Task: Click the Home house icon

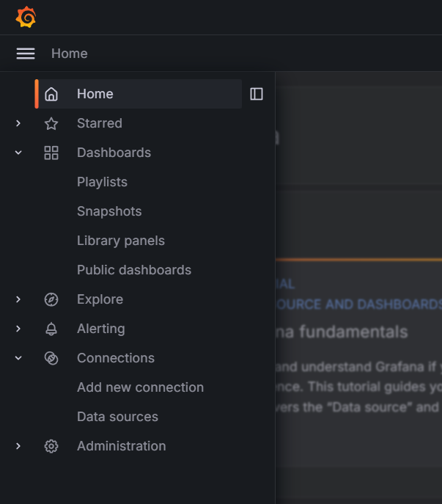Action: (51, 94)
